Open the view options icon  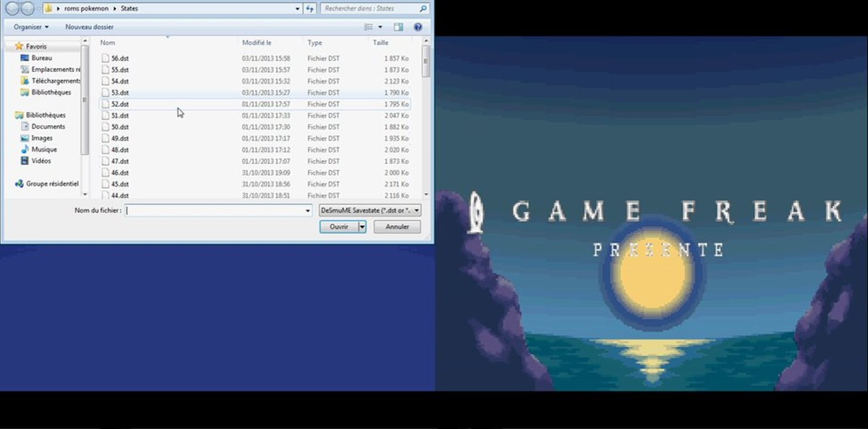(368, 27)
